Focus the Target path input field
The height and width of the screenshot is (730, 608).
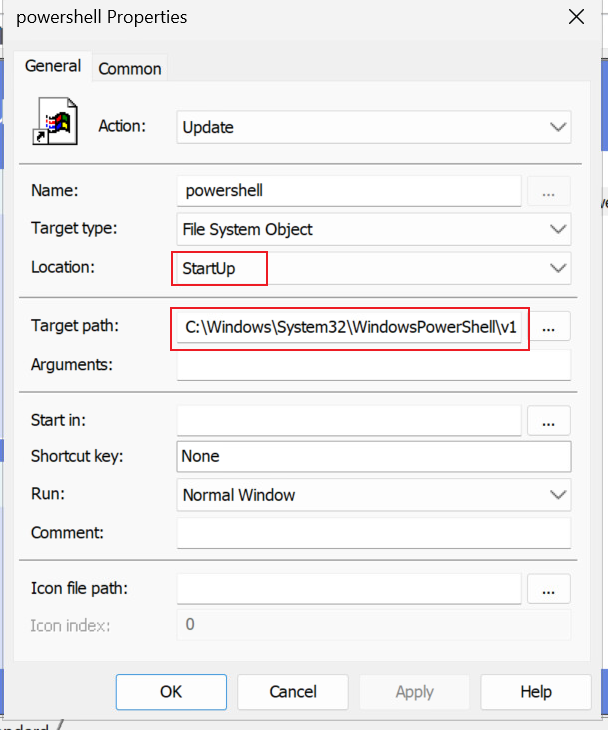tap(349, 327)
